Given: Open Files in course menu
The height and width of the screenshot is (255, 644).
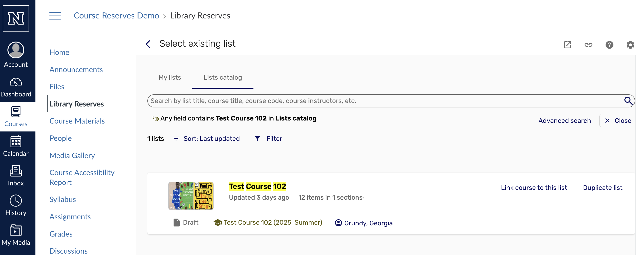Looking at the screenshot, I should 57,86.
